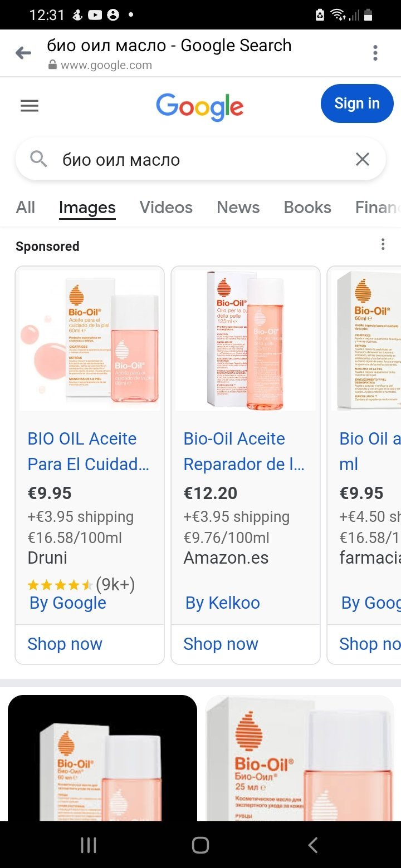The height and width of the screenshot is (868, 401).
Task: Switch to the Videos tab
Action: [166, 208]
